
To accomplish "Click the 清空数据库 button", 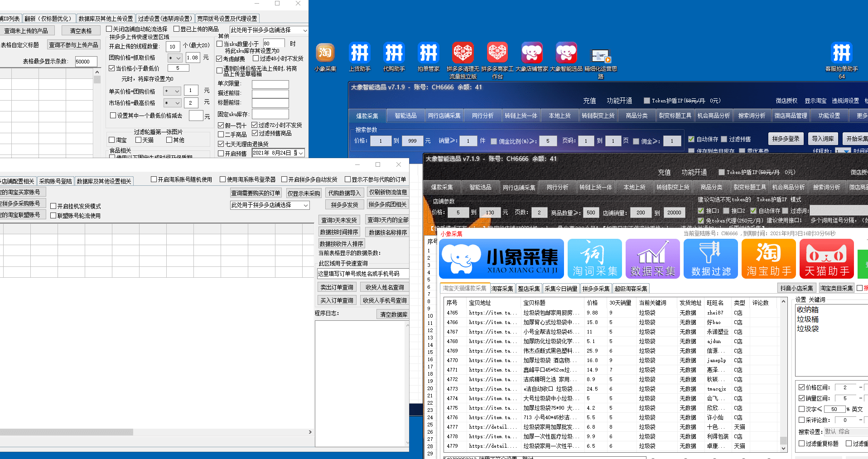I will pyautogui.click(x=394, y=314).
